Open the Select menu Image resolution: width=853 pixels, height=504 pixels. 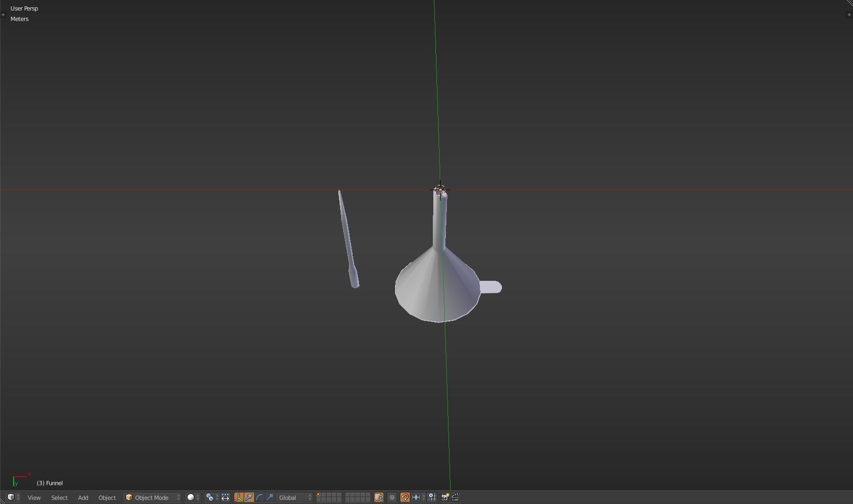click(59, 497)
